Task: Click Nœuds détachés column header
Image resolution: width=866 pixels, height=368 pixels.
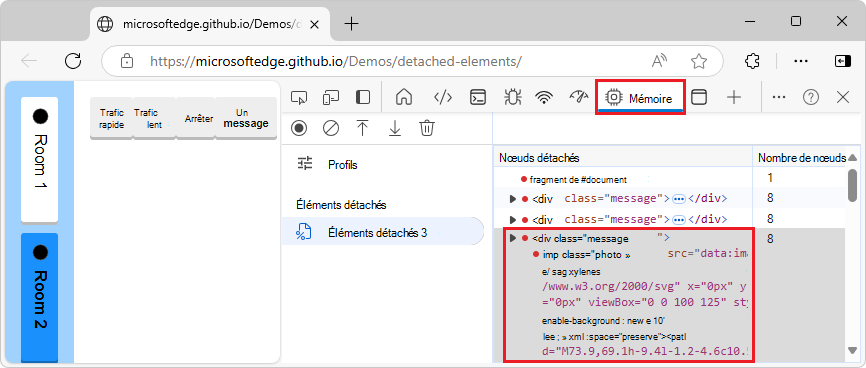Action: pos(623,158)
